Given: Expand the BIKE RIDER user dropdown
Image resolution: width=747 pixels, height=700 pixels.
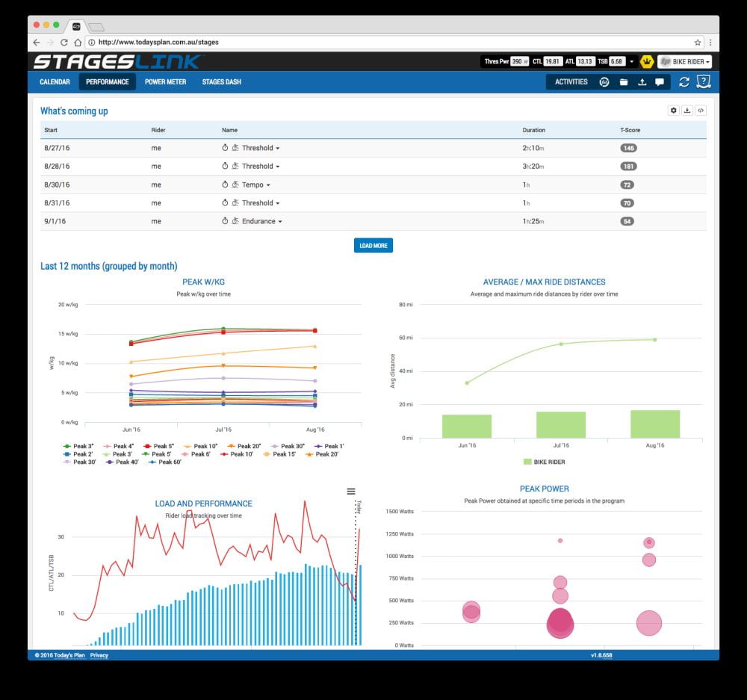Looking at the screenshot, I should [x=684, y=62].
